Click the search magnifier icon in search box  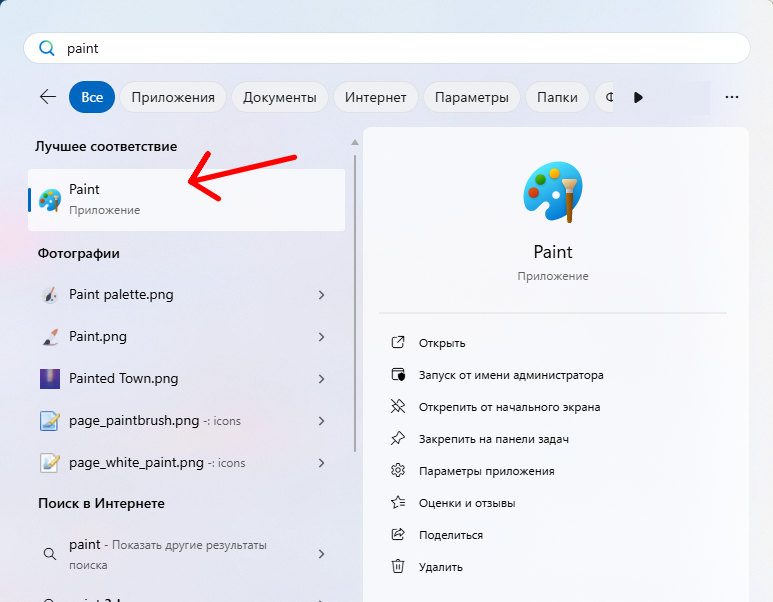(46, 48)
